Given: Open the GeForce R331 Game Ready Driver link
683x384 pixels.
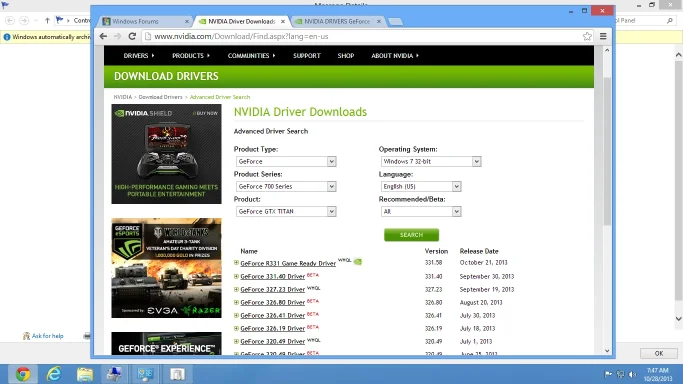Looking at the screenshot, I should (288, 263).
